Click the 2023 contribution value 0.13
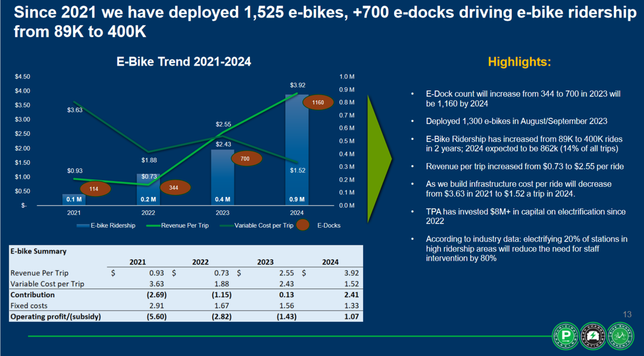Image resolution: width=644 pixels, height=356 pixels. pos(286,295)
